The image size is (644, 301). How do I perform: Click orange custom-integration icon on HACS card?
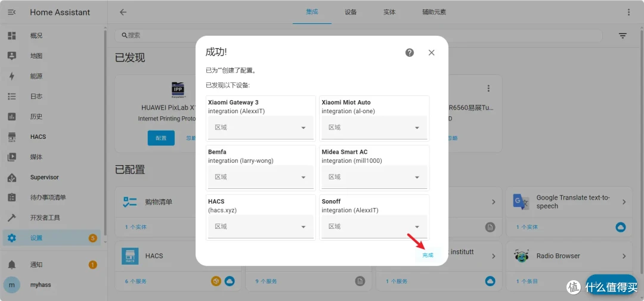coord(216,281)
